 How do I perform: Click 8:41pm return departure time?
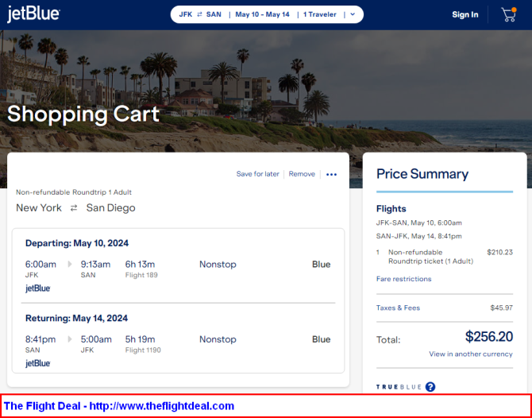tap(40, 339)
